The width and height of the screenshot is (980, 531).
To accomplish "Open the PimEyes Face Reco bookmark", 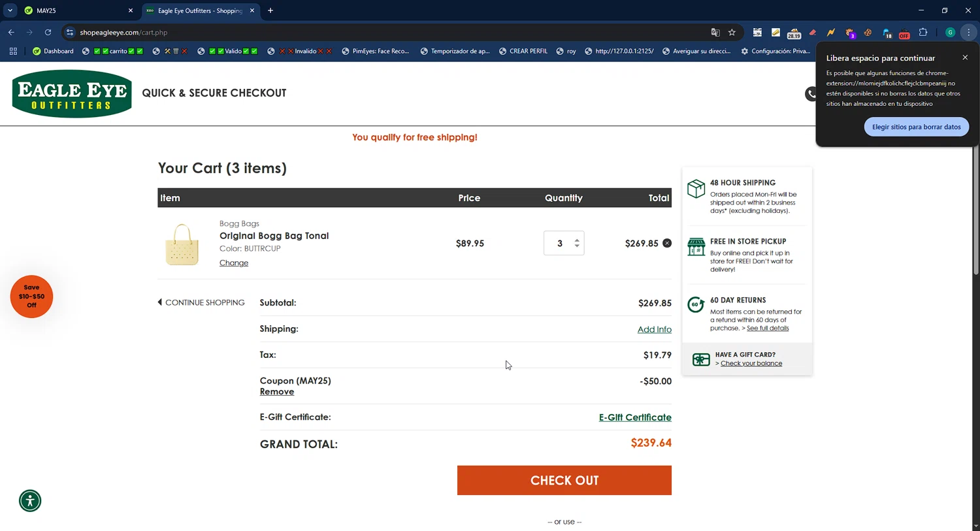I will coord(376,51).
